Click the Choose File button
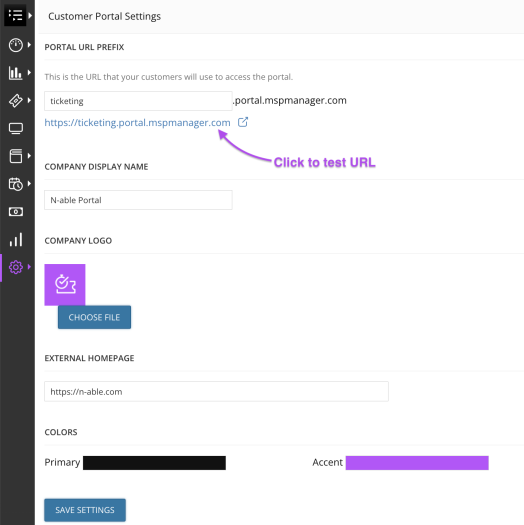Screen dimensions: 524x525 click(94, 317)
